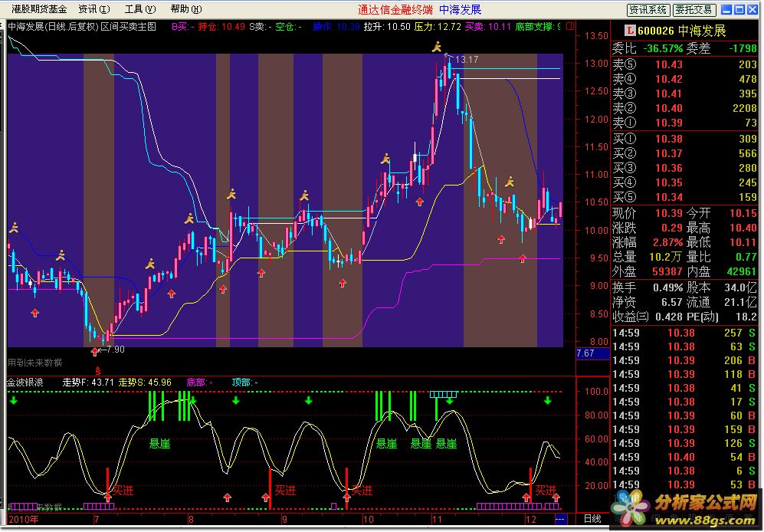
Task: Select month 12 marker on time axis
Action: pos(530,519)
